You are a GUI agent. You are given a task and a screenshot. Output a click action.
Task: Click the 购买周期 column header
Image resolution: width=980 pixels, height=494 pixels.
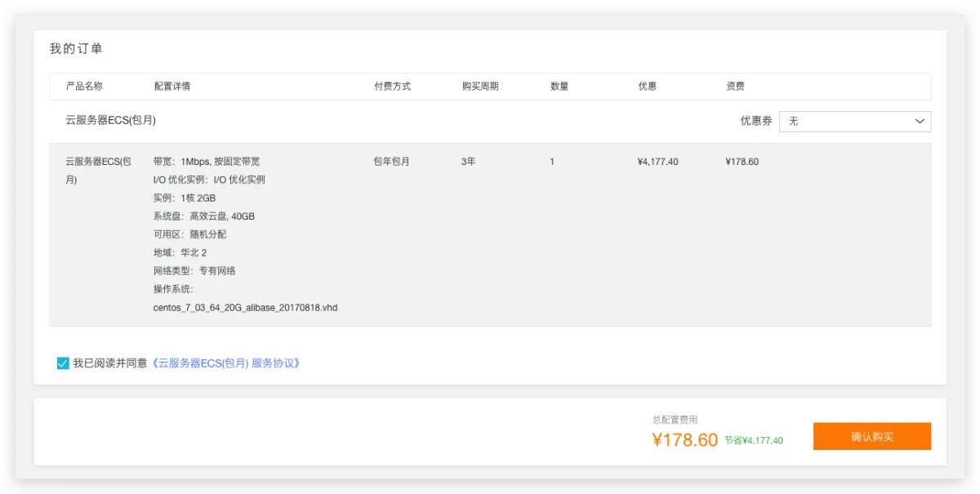click(480, 87)
